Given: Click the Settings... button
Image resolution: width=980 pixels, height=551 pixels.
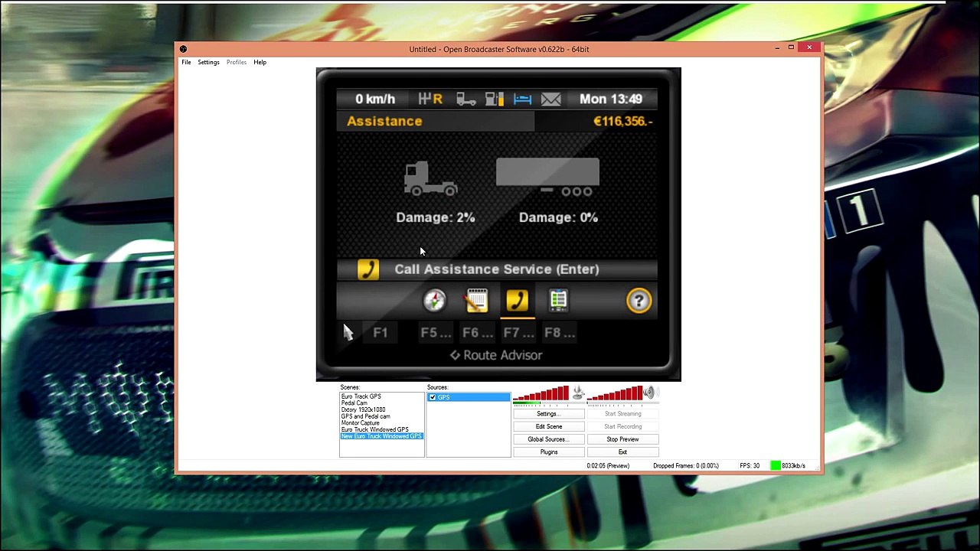Looking at the screenshot, I should pos(549,414).
